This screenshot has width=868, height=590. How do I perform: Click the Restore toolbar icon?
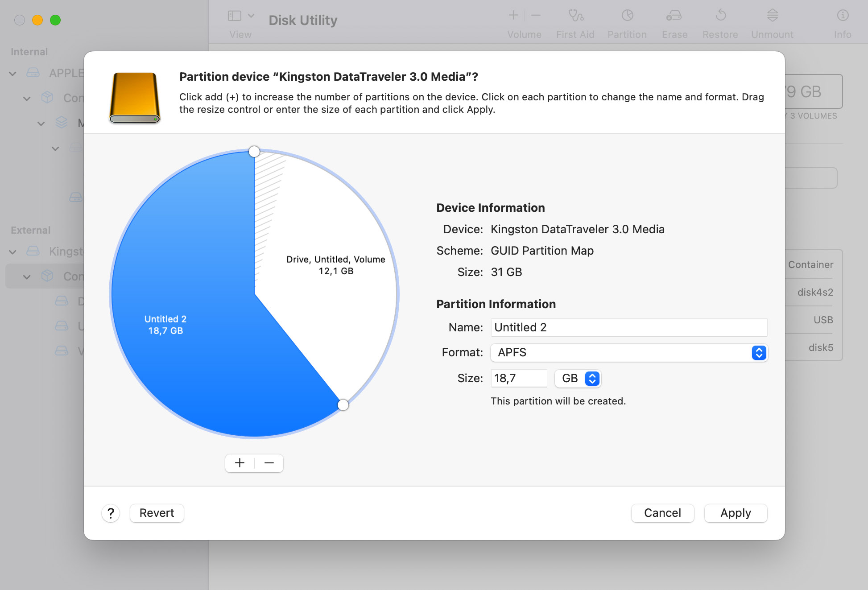[720, 16]
